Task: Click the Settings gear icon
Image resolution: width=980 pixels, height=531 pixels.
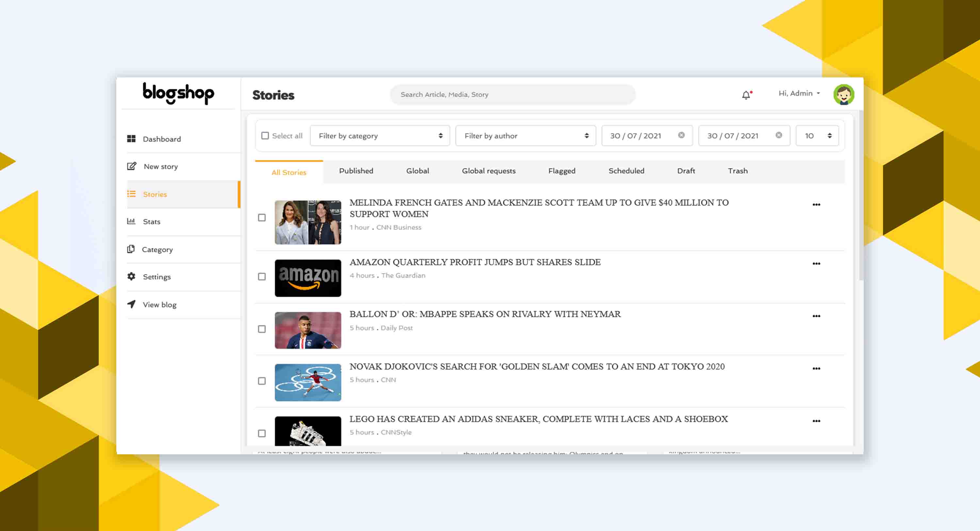Action: (x=131, y=276)
